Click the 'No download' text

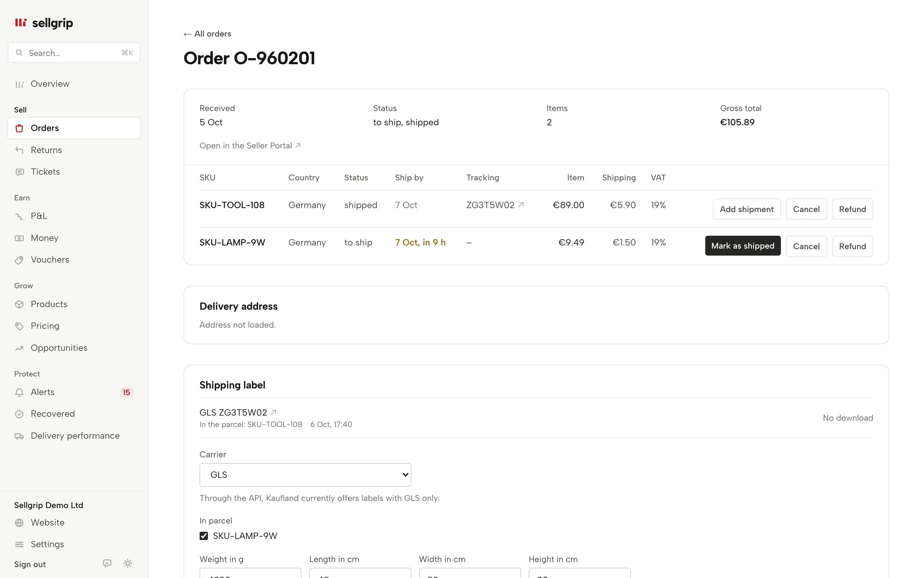(x=848, y=418)
